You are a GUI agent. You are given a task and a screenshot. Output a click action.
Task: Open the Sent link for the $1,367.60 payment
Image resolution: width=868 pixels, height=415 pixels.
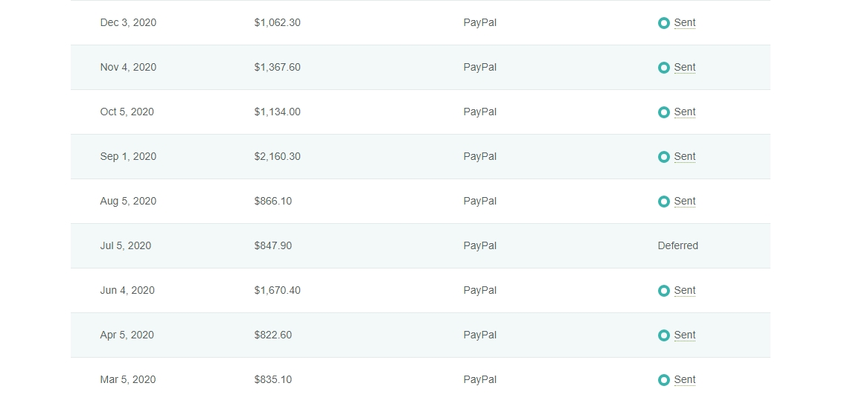click(x=685, y=68)
